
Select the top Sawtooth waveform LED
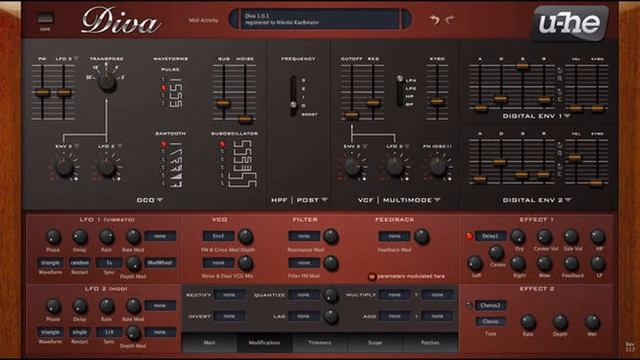coord(164,144)
